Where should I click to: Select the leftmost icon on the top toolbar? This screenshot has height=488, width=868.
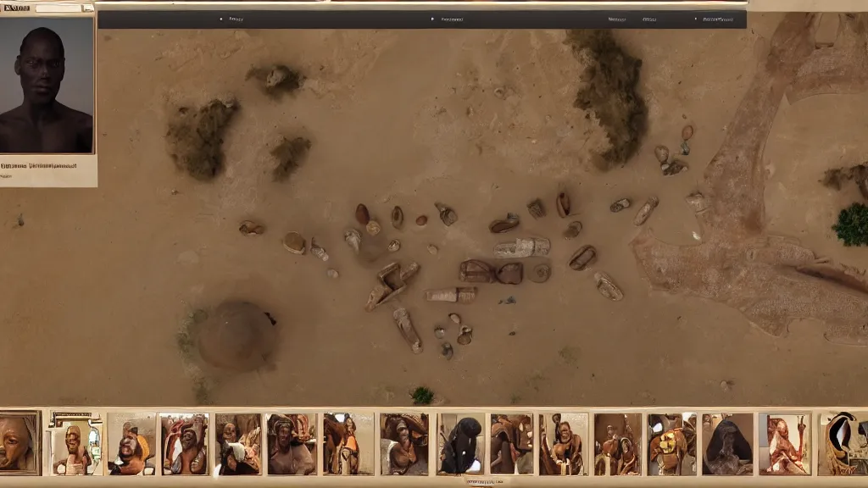coord(221,18)
